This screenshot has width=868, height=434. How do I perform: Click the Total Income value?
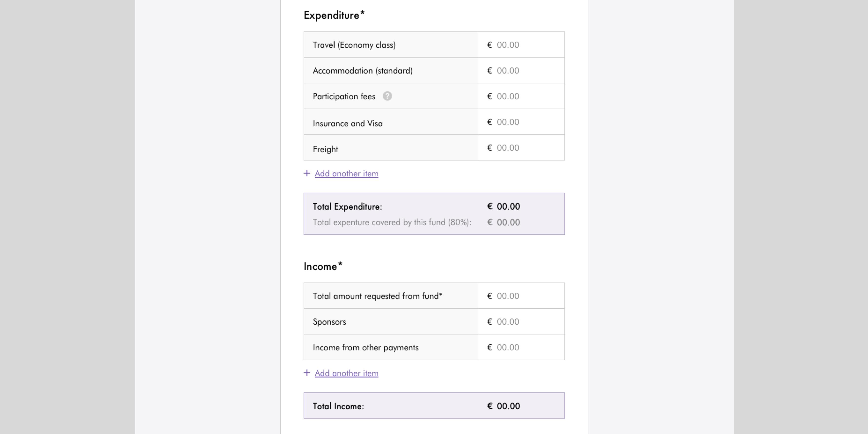503,406
